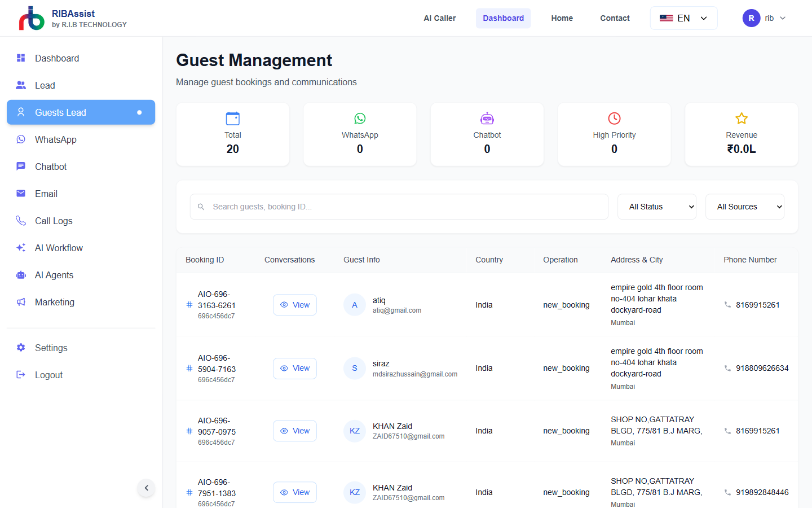Open AI Agents via the robot icon

(x=21, y=275)
